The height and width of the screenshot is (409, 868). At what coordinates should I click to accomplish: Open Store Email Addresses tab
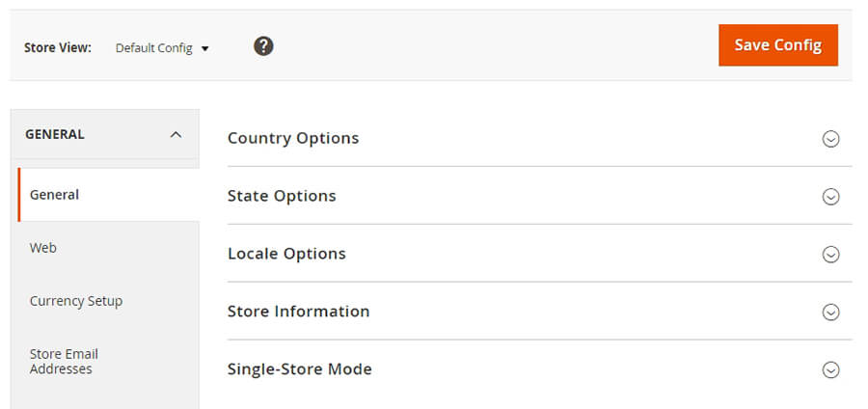tap(64, 361)
